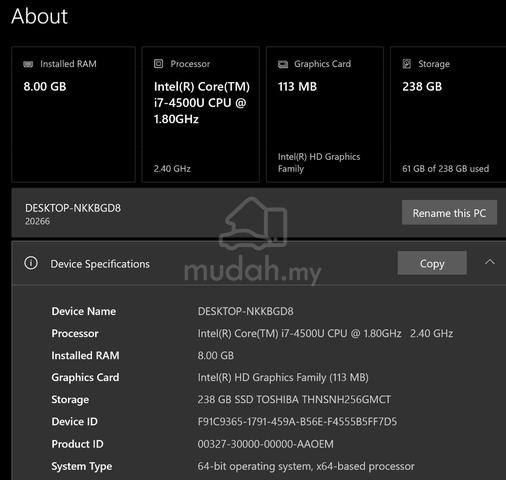Open the Installed RAM 8.00 GB card
This screenshot has width=506, height=480.
[x=74, y=114]
